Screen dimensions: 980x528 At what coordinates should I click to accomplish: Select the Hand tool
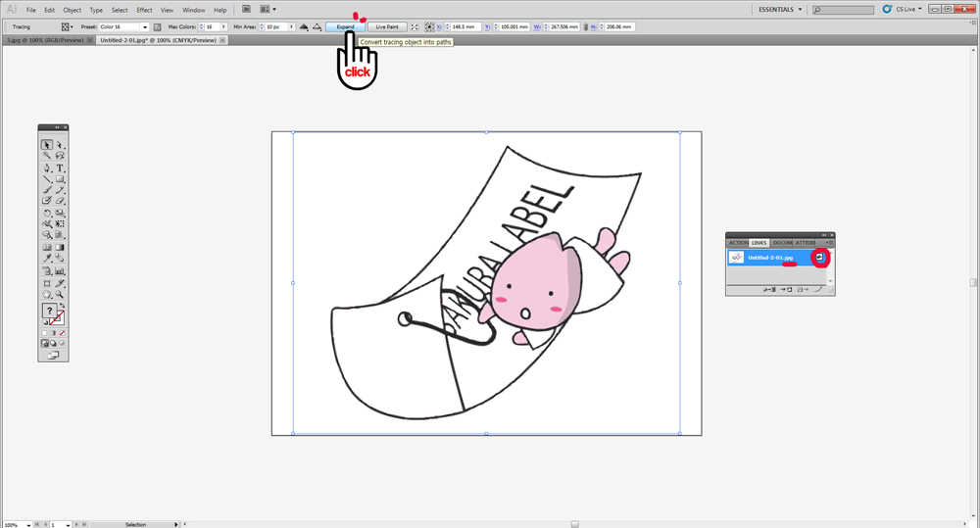point(47,294)
